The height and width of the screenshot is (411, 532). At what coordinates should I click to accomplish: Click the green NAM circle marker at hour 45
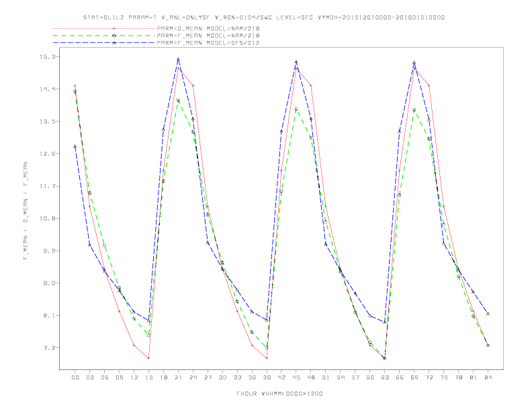296,109
